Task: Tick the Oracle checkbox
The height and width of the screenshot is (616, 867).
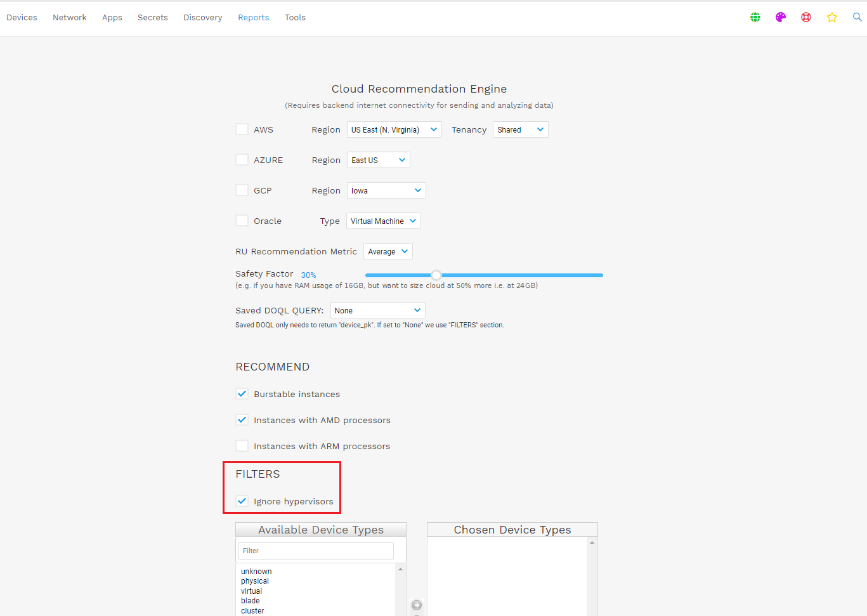Action: pyautogui.click(x=242, y=221)
